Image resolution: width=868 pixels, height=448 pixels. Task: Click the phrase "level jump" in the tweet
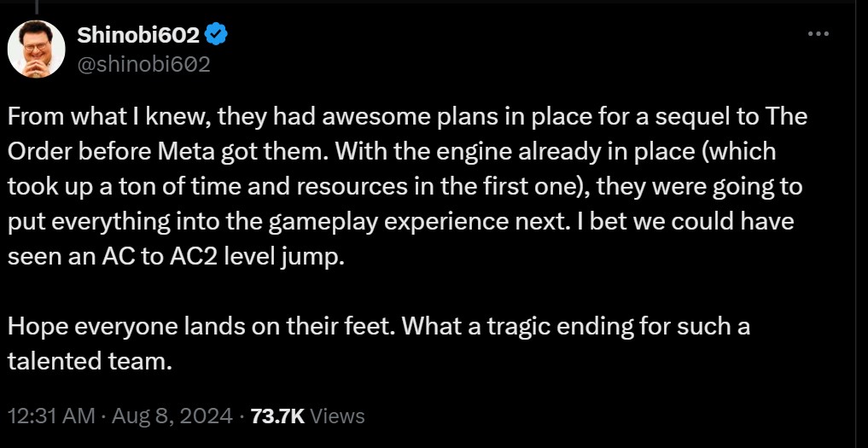[x=278, y=258]
